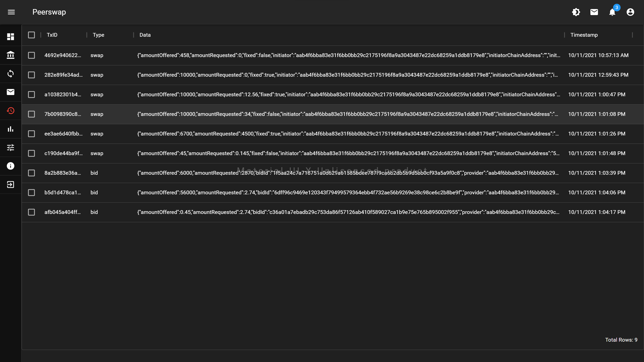Sort by TxID column header
644x362 pixels.
click(x=52, y=35)
